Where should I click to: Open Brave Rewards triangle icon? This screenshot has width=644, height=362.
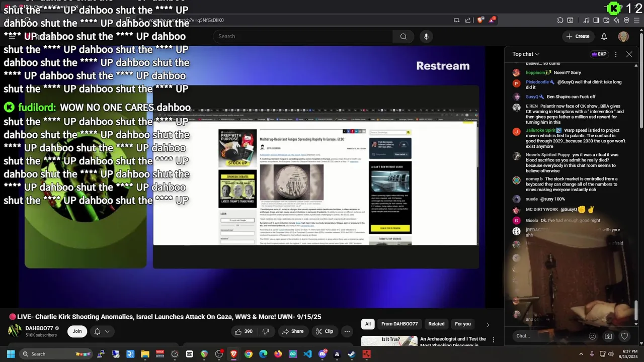tap(493, 20)
